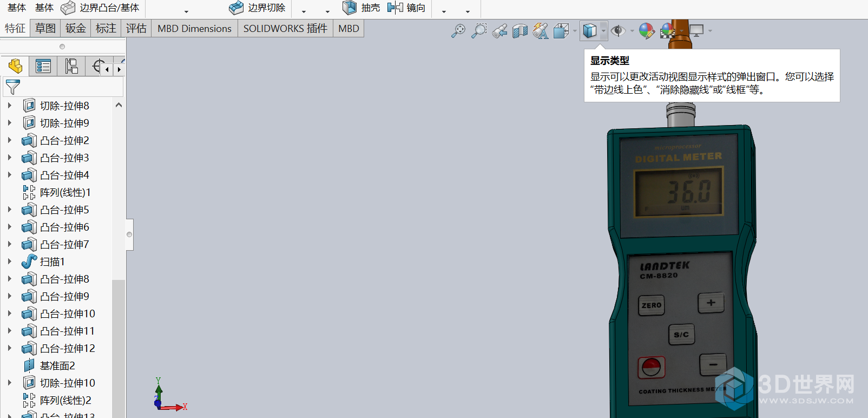Viewport: 868px width, 418px height.
Task: Click the View Settings monitor icon
Action: point(696,31)
